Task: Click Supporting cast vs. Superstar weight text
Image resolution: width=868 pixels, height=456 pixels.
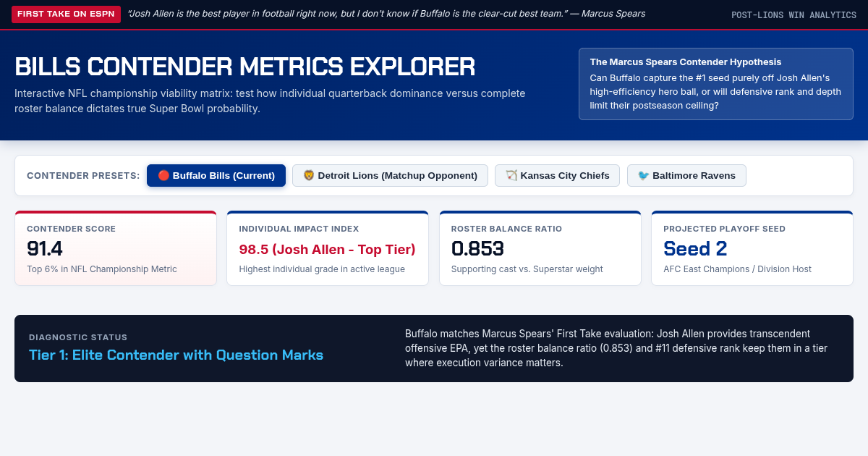Action: click(527, 269)
